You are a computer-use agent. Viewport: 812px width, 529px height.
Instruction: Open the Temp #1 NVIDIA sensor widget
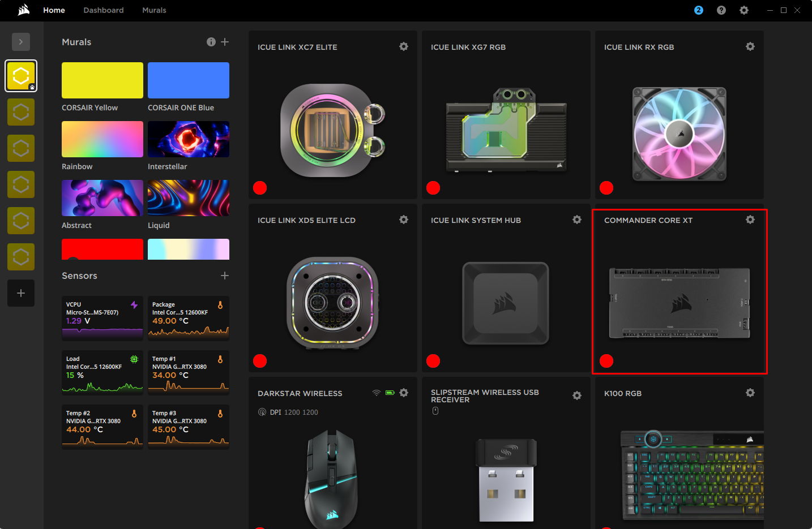coord(189,373)
